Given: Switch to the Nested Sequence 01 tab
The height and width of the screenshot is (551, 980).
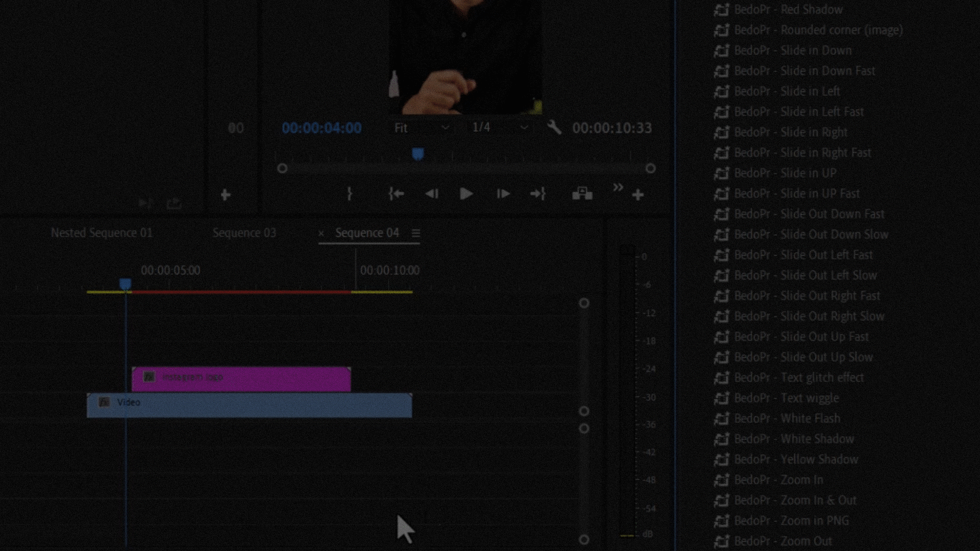Looking at the screenshot, I should pos(102,233).
